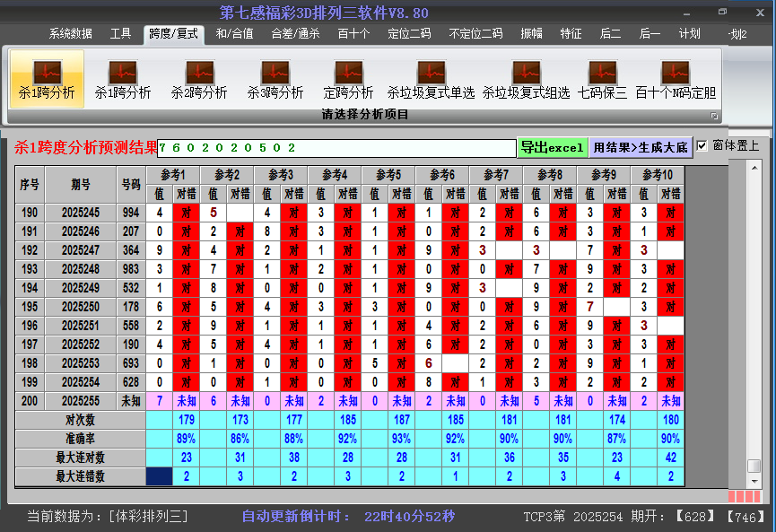The height and width of the screenshot is (532, 776).
Task: Open the 系统数据 menu
Action: [70, 34]
